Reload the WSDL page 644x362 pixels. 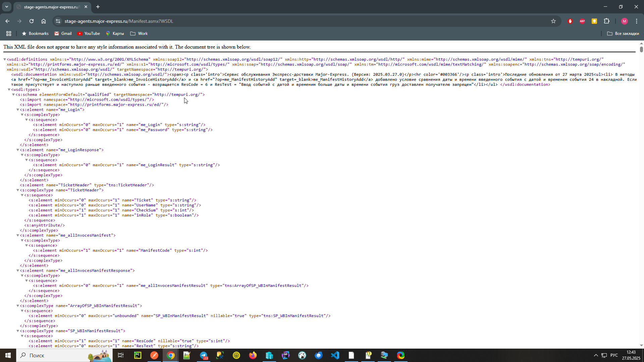click(32, 21)
